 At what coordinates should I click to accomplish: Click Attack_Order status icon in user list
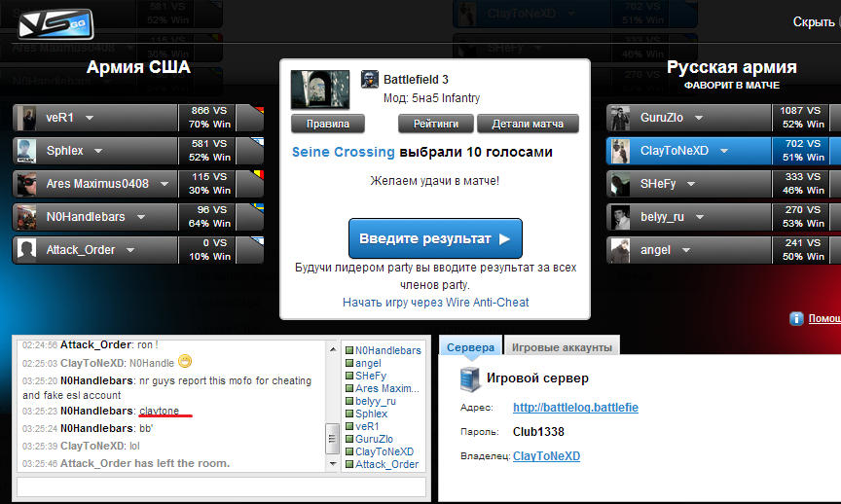(349, 464)
